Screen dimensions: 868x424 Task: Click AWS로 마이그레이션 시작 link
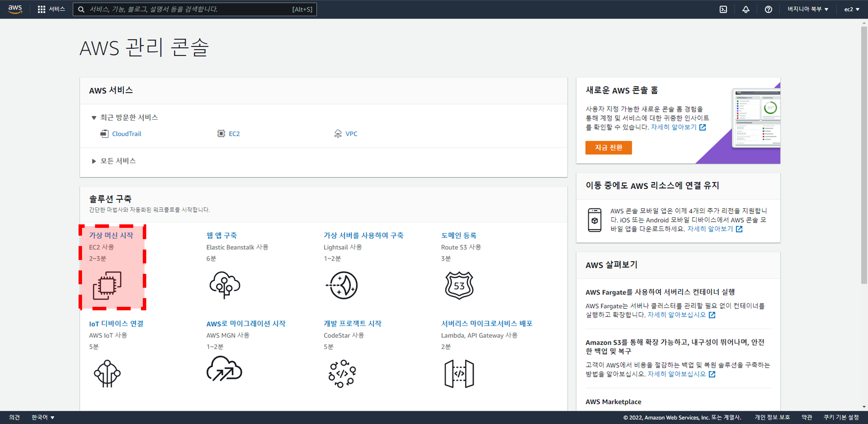(246, 324)
